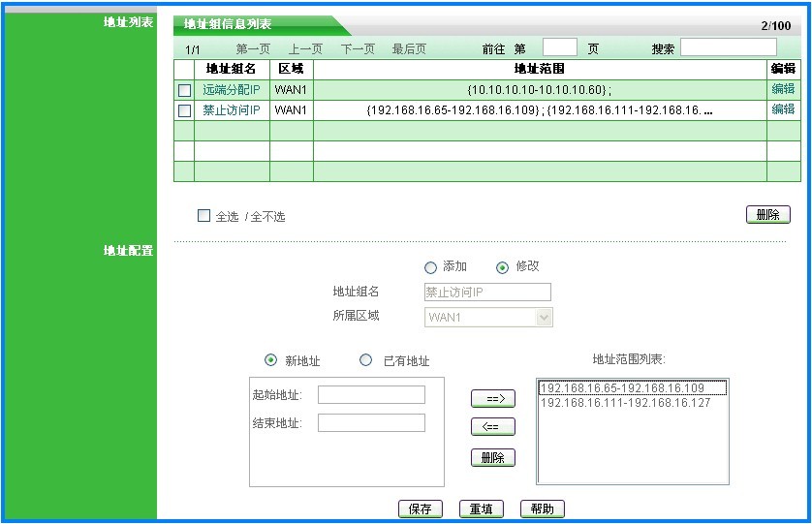Open 编辑 link for 远端分配IP
This screenshot has width=812, height=524.
click(783, 89)
